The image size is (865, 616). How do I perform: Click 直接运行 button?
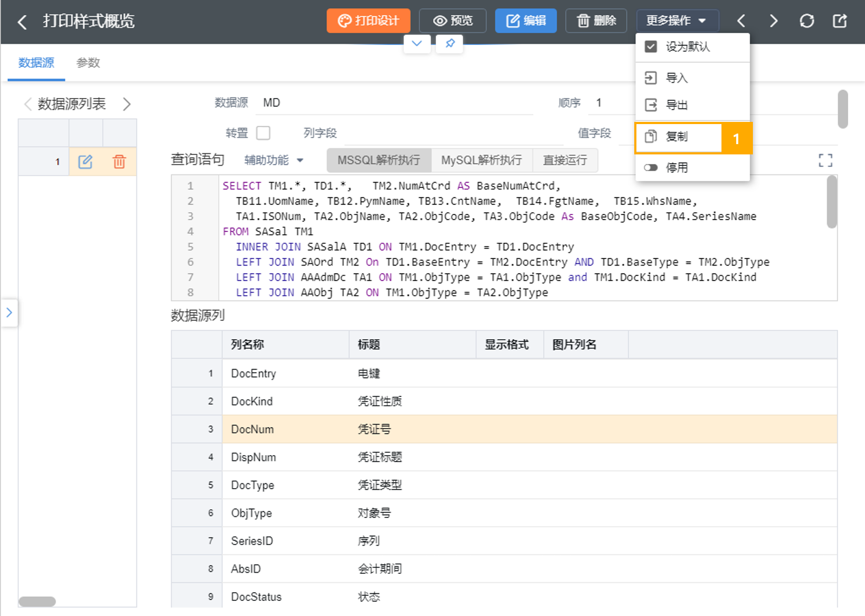pos(565,160)
